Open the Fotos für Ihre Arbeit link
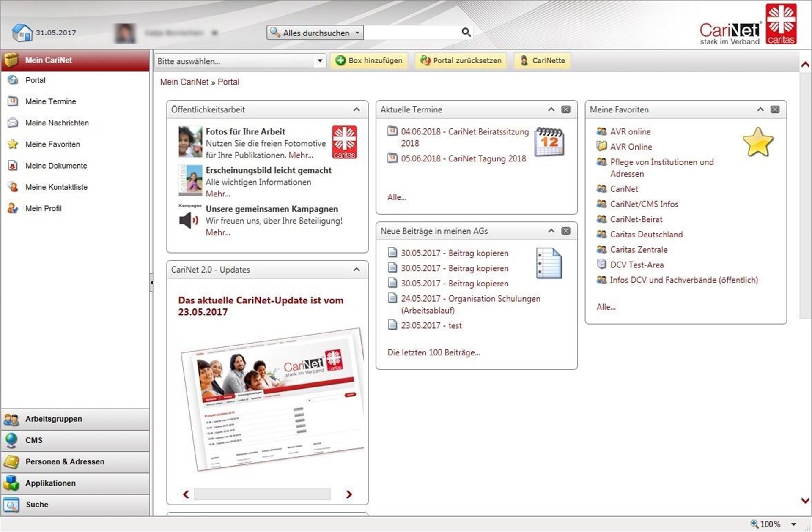Screen dimensions: 812x532 point(245,131)
